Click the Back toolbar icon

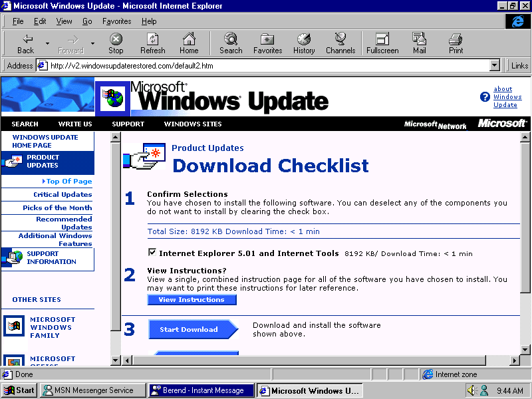26,43
